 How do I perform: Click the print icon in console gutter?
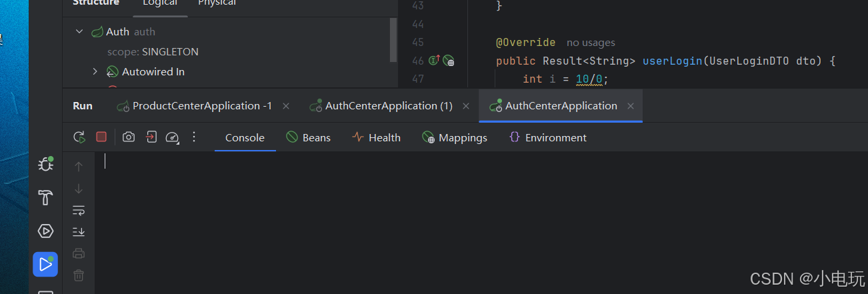pyautogui.click(x=79, y=253)
